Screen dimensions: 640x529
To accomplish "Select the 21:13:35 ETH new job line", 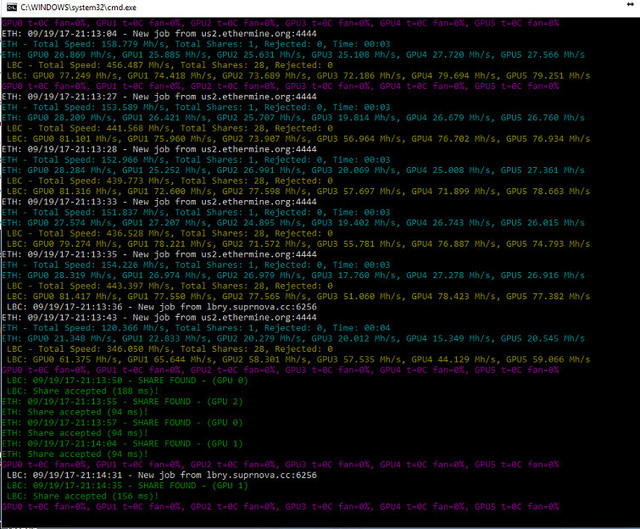I will tap(159, 255).
